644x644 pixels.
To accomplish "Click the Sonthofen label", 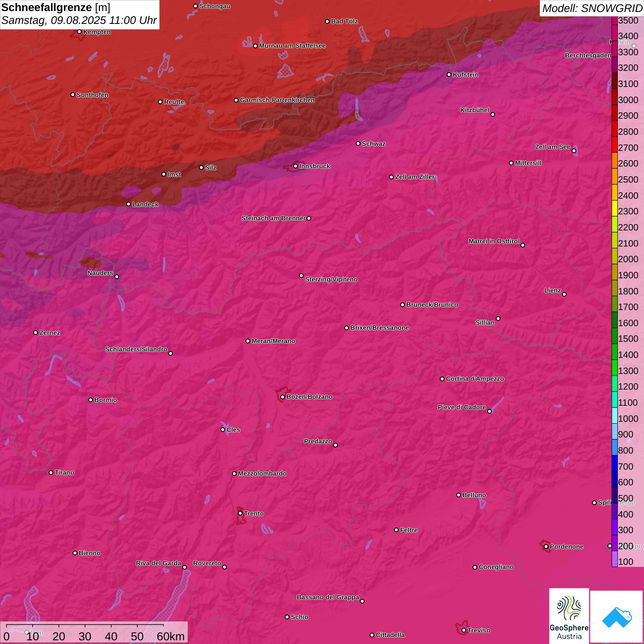I will [92, 95].
